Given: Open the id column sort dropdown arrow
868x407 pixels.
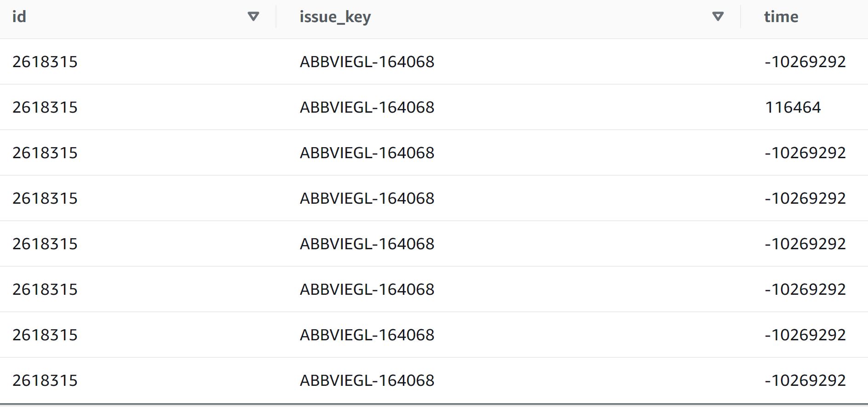Looking at the screenshot, I should pyautogui.click(x=253, y=17).
